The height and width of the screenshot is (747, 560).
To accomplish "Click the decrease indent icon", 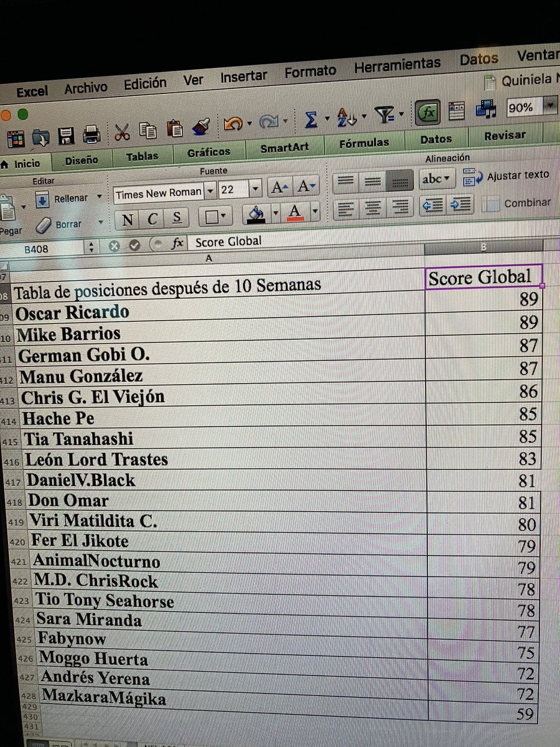I will pyautogui.click(x=433, y=205).
